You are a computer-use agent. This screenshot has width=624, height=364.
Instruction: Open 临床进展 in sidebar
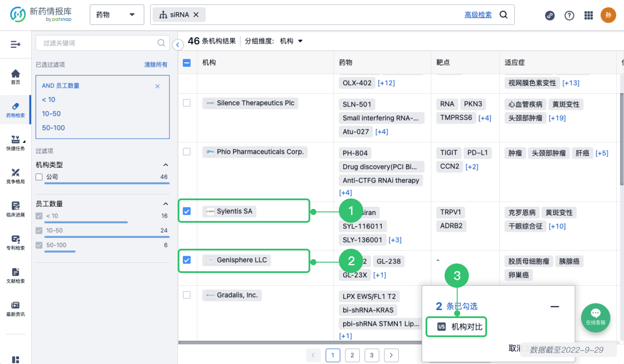pyautogui.click(x=16, y=209)
